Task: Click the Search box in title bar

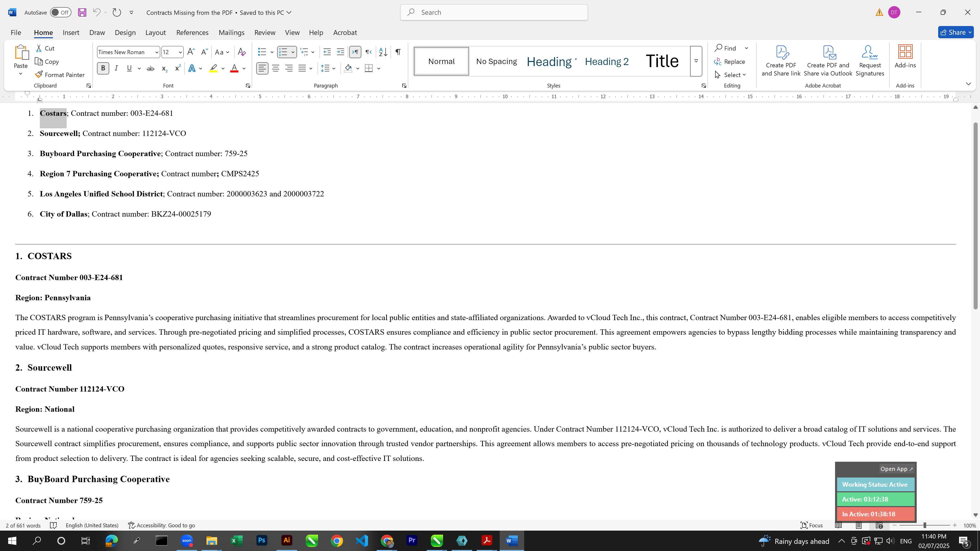Action: pyautogui.click(x=494, y=12)
